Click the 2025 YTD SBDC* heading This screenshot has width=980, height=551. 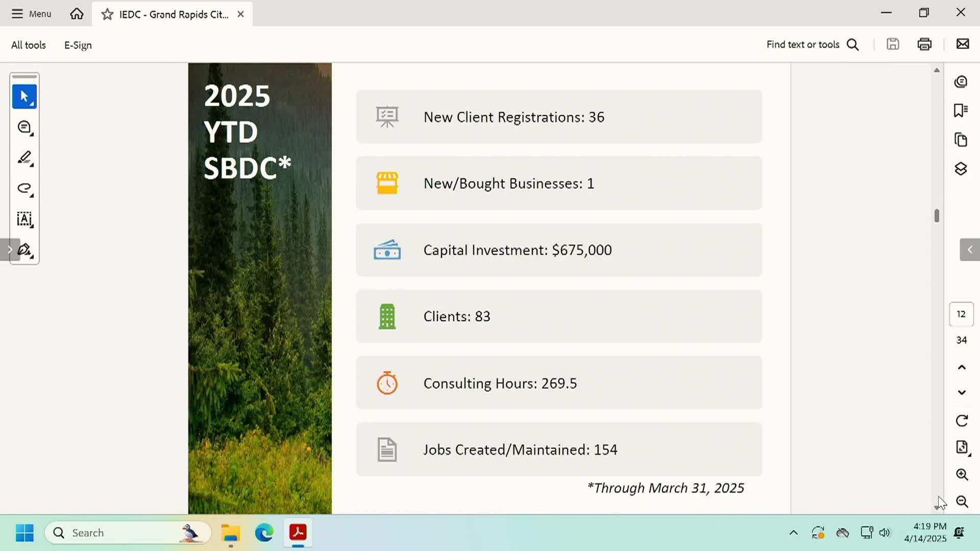(247, 132)
